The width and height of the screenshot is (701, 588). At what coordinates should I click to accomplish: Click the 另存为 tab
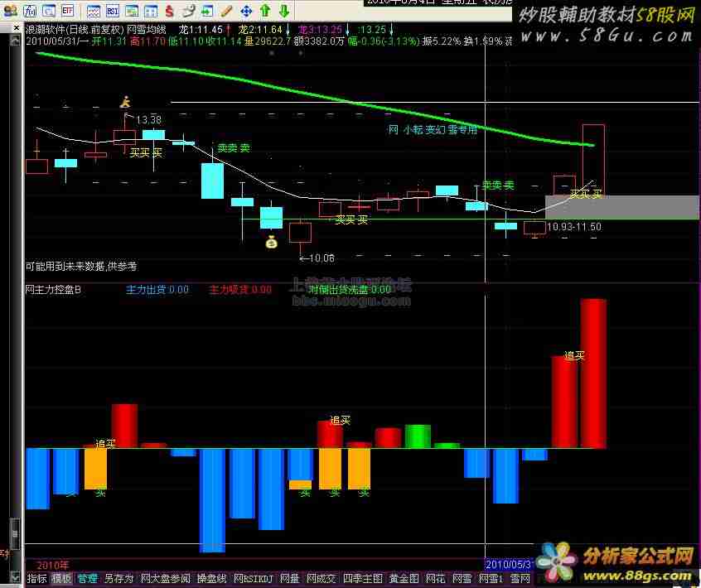[x=118, y=579]
